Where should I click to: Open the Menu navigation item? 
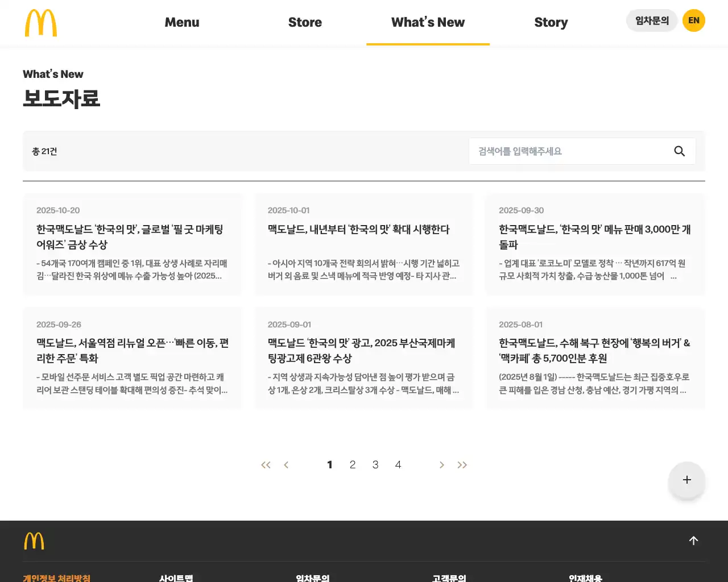pos(182,22)
